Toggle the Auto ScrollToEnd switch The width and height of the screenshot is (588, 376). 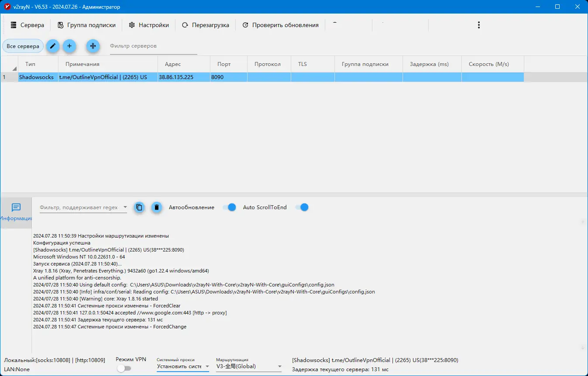coord(302,207)
